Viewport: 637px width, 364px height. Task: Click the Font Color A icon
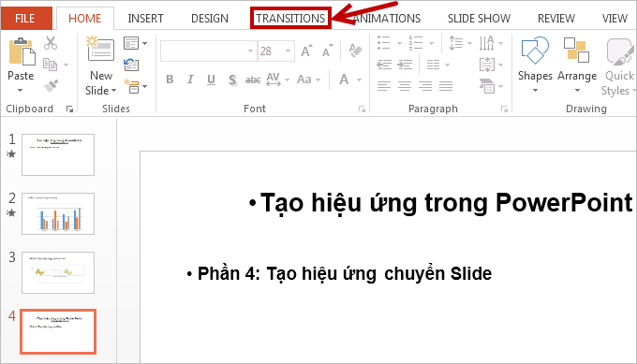344,80
